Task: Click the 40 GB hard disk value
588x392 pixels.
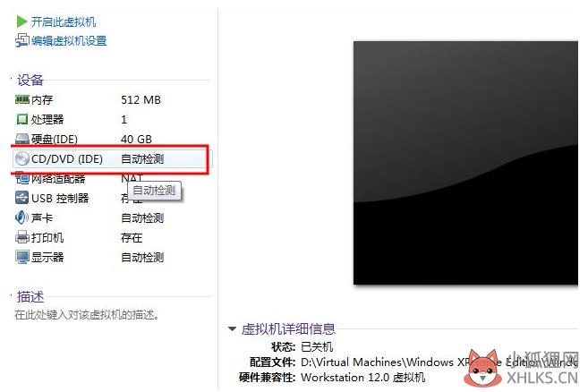Action: (x=137, y=140)
